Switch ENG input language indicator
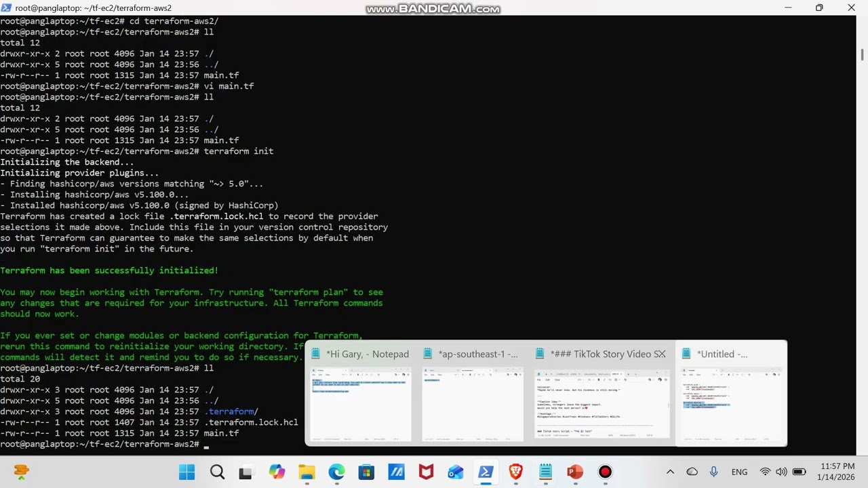This screenshot has width=868, height=488. [x=739, y=472]
